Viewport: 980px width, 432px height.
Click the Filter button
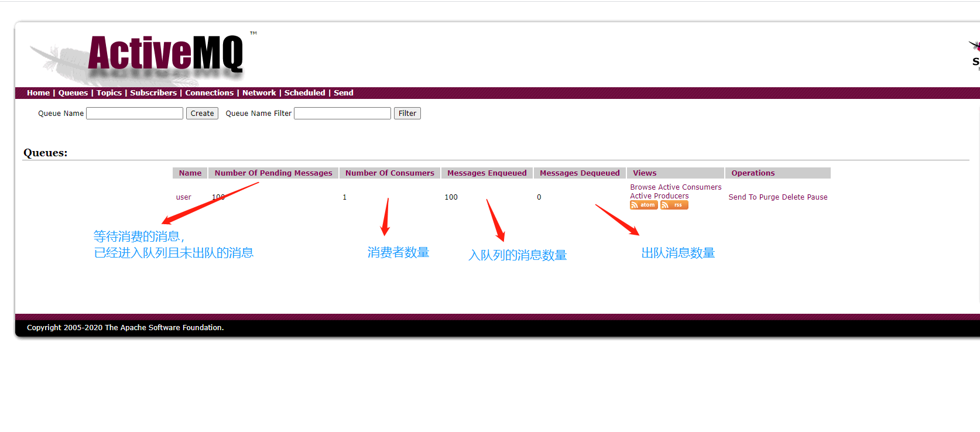[407, 114]
